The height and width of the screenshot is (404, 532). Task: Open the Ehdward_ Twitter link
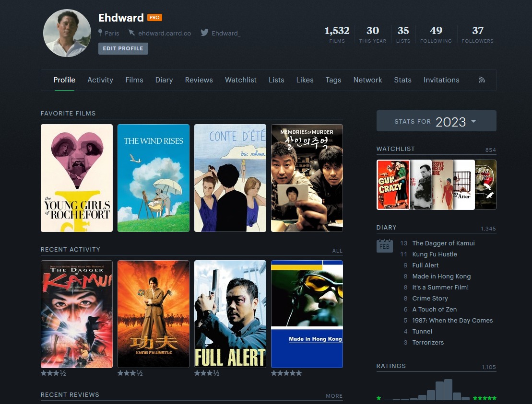click(226, 33)
